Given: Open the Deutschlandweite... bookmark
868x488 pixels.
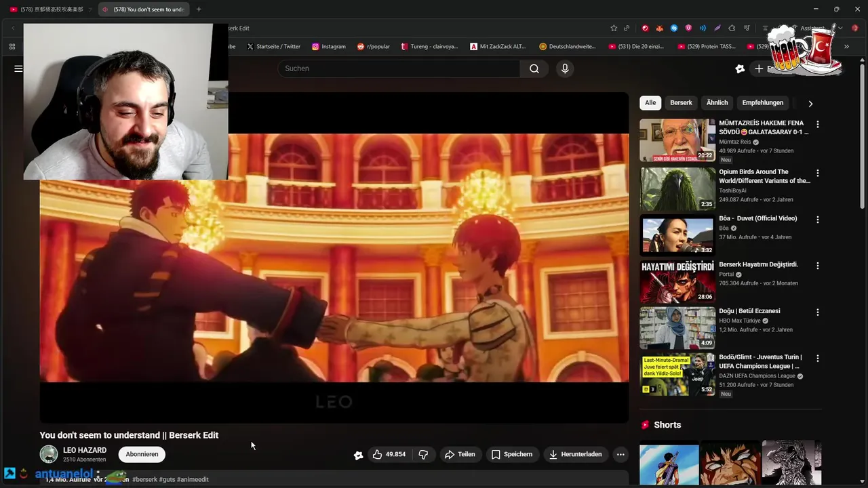Looking at the screenshot, I should coord(568,46).
